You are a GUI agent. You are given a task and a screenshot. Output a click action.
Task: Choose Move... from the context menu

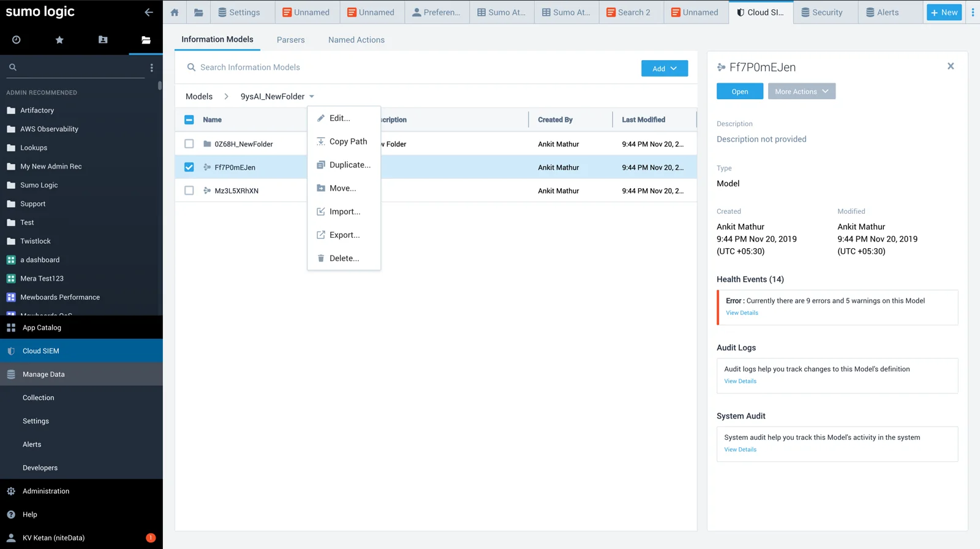tap(344, 188)
